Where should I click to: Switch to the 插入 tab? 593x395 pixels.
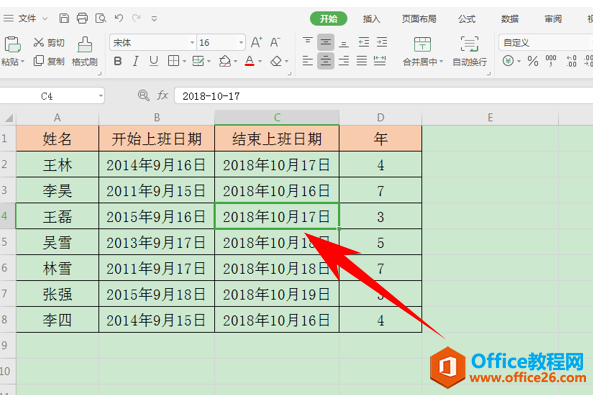371,19
